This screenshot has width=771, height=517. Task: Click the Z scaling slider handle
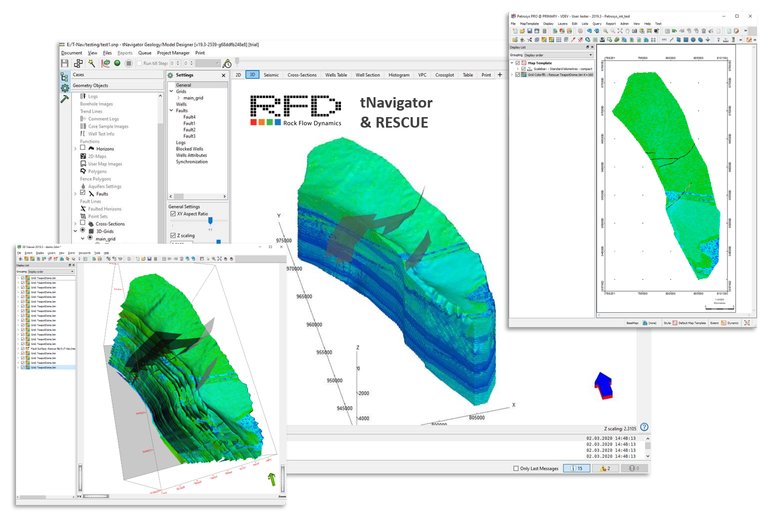(219, 242)
